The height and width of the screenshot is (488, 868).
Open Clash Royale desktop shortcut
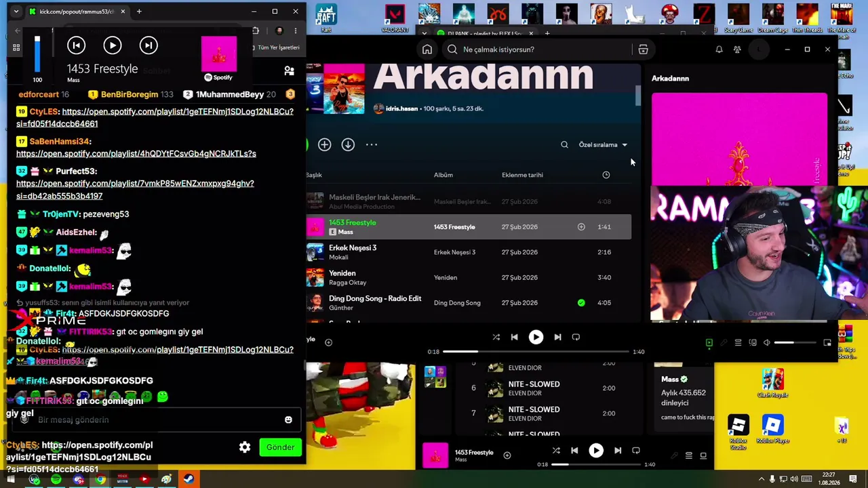772,384
